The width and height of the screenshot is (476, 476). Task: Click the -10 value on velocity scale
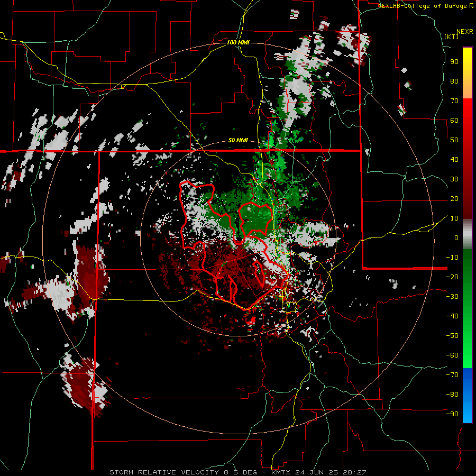coord(452,258)
